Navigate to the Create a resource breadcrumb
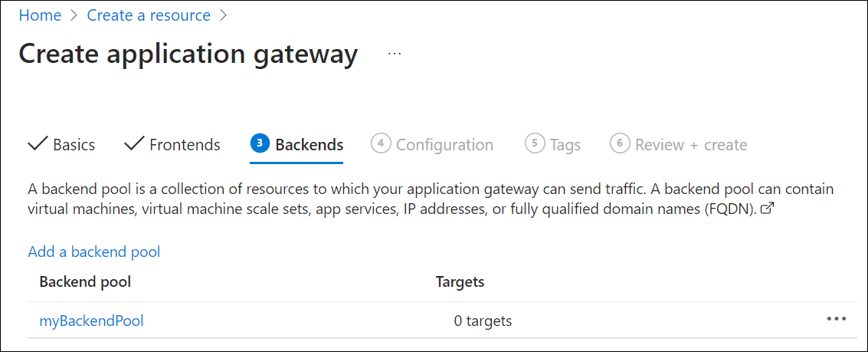Viewport: 868px width, 352px height. pos(149,15)
